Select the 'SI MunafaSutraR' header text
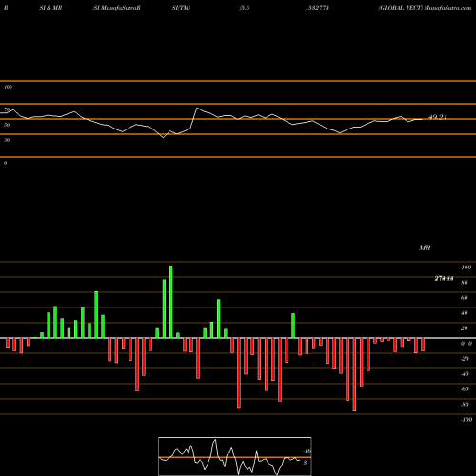The height and width of the screenshot is (476, 476). 117,8
